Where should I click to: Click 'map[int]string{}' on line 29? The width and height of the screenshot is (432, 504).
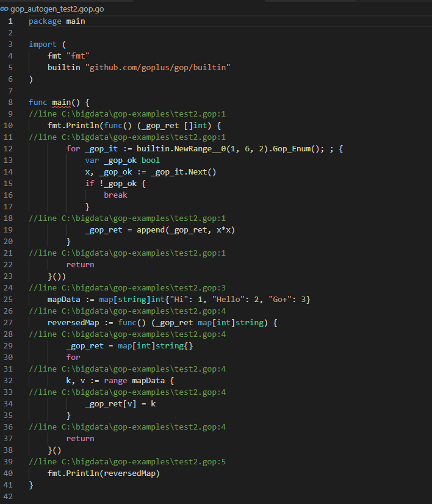pos(156,346)
